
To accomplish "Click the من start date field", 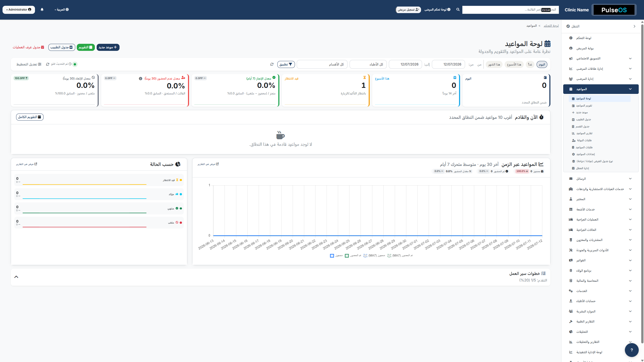I will [x=448, y=64].
